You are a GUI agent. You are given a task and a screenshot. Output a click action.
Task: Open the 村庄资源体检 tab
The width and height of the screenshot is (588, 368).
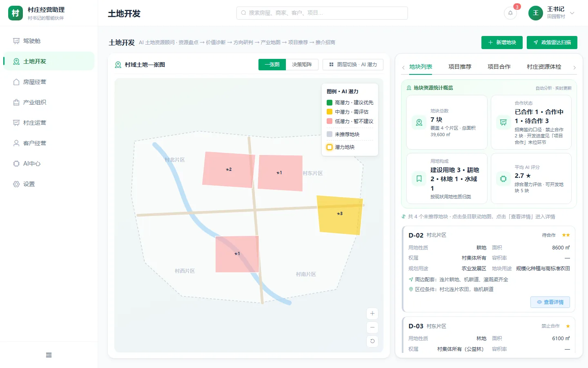pos(544,67)
